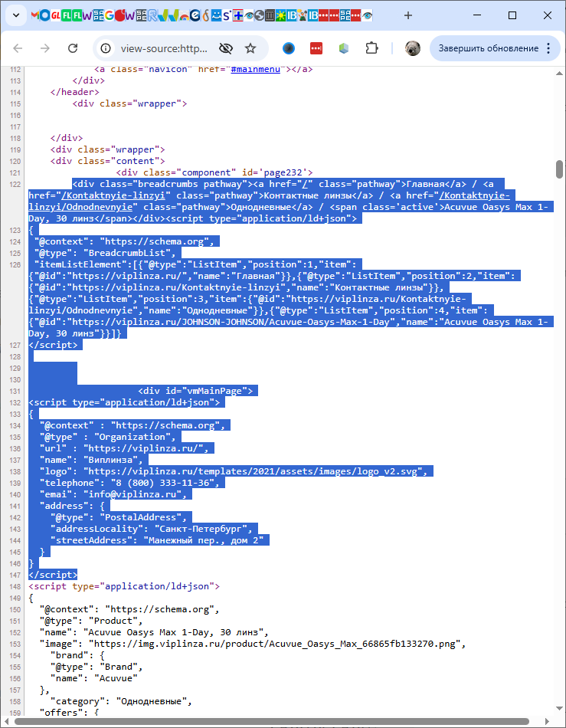Image resolution: width=566 pixels, height=728 pixels.
Task: Click the vertical scrollbar thumb
Action: [x=559, y=169]
